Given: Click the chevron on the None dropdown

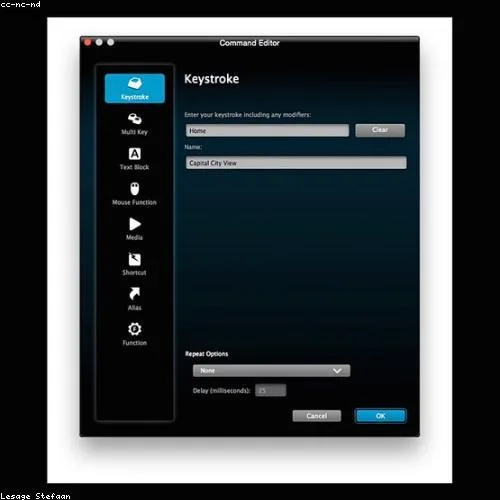Looking at the screenshot, I should pos(337,371).
